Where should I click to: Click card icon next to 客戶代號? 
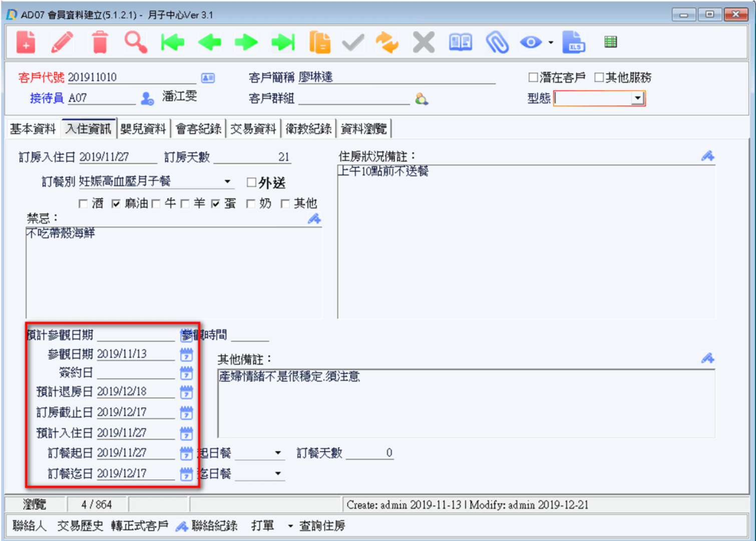208,78
